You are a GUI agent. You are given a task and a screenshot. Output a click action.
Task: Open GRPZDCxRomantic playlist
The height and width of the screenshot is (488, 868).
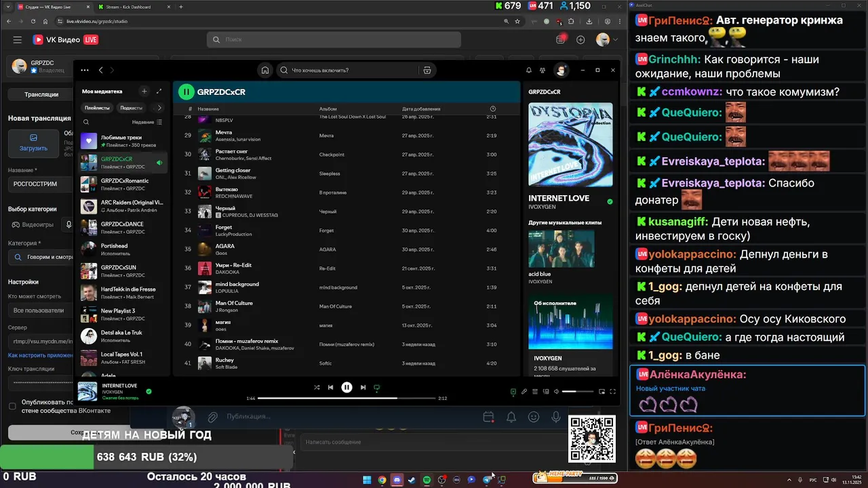coord(123,184)
